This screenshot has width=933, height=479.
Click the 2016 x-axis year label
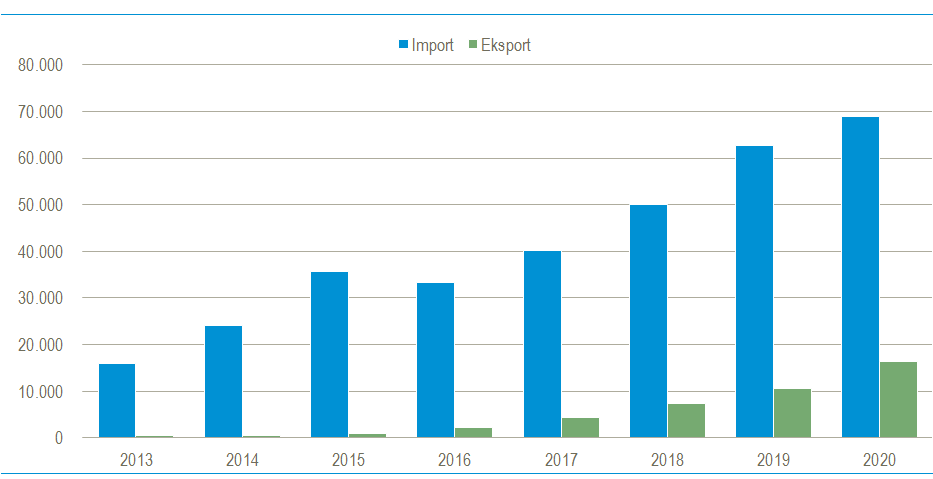tap(455, 459)
